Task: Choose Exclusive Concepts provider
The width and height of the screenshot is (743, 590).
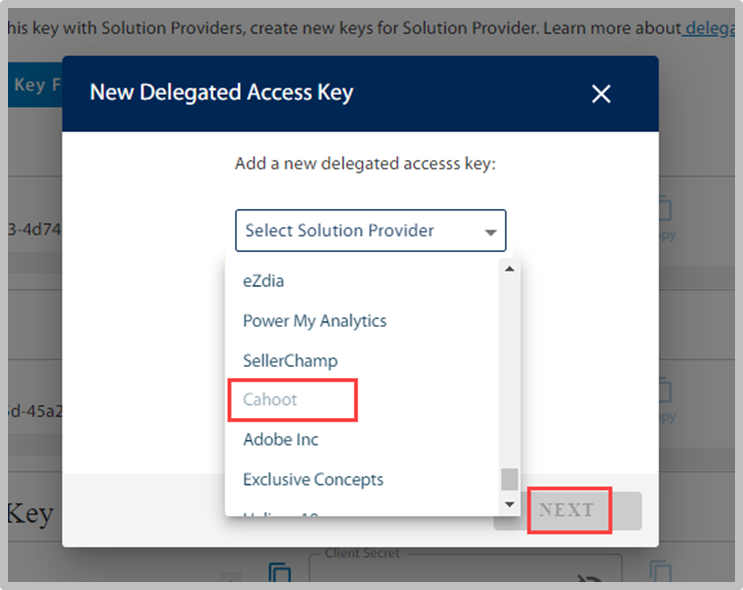Action: (313, 479)
